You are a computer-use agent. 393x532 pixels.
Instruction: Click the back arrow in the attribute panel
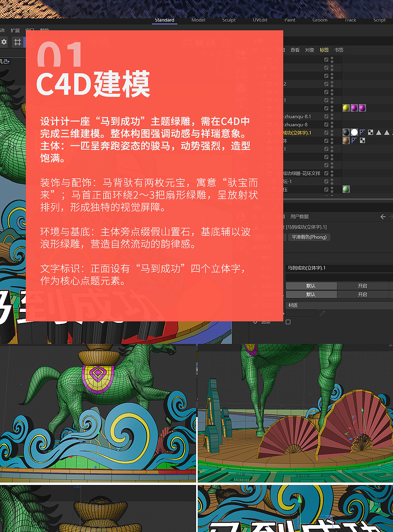[x=383, y=217]
